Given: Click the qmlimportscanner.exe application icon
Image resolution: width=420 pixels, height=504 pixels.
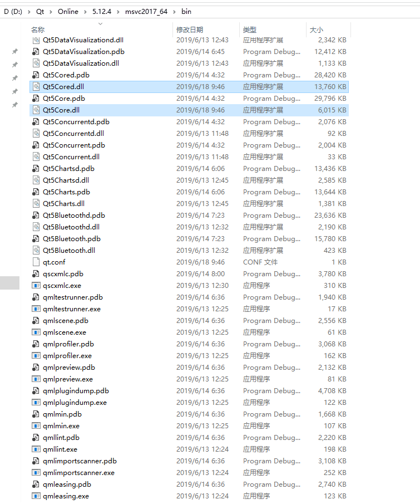Looking at the screenshot, I should pos(36,473).
